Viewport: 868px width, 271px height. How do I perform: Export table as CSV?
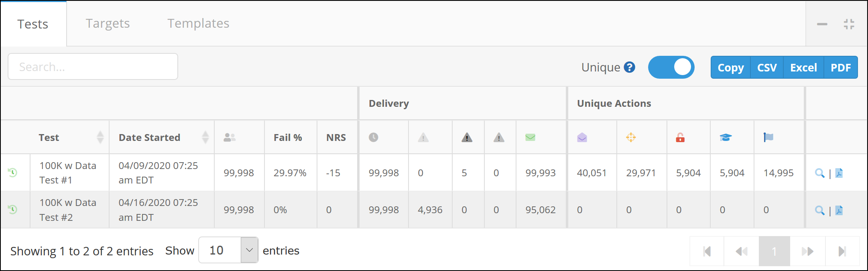(767, 67)
